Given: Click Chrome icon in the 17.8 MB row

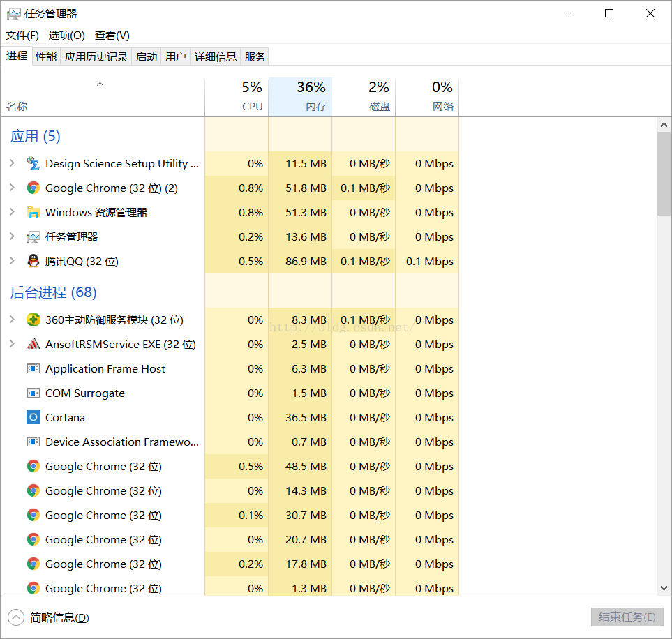Looking at the screenshot, I should click(33, 564).
